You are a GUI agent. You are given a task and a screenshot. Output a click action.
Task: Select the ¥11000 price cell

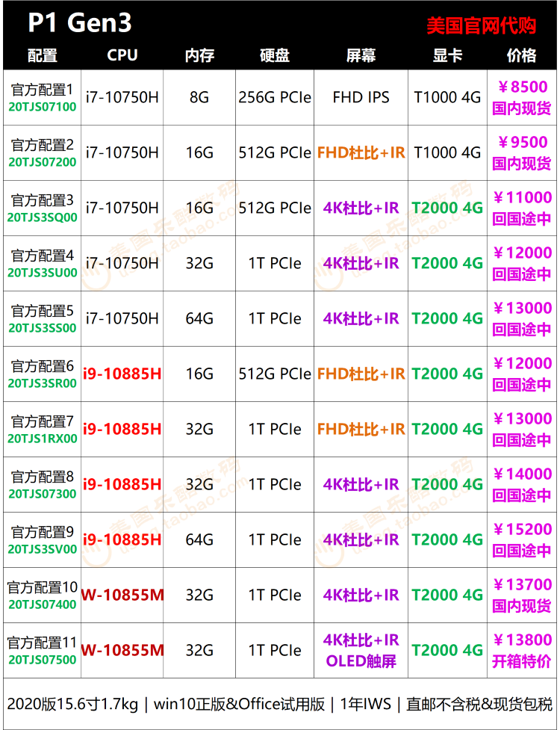tap(522, 208)
